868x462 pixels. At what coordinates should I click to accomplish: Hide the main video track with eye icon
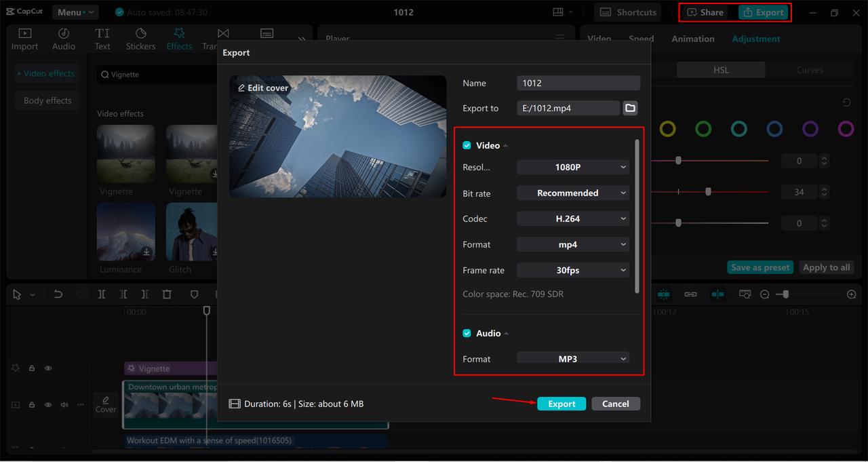[x=48, y=405]
